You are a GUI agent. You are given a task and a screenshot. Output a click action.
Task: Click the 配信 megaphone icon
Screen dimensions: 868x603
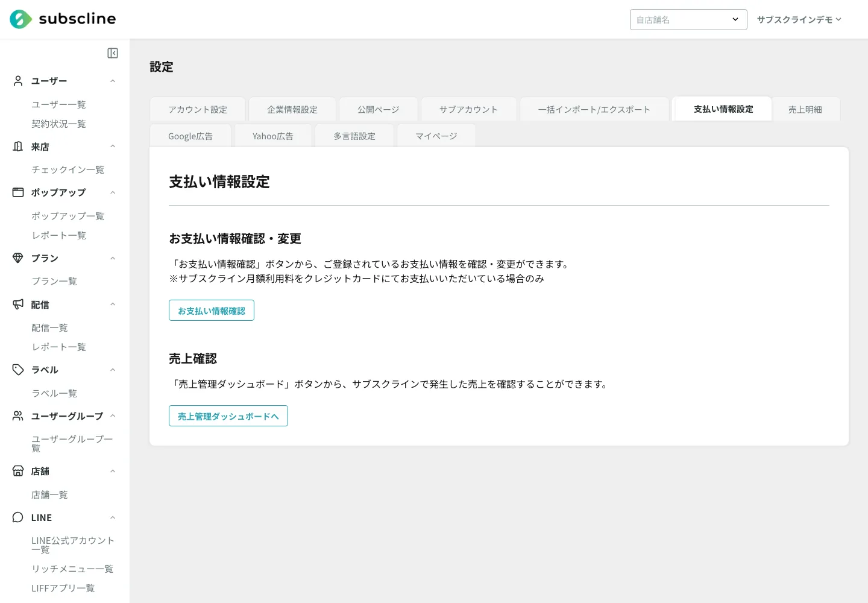click(18, 305)
